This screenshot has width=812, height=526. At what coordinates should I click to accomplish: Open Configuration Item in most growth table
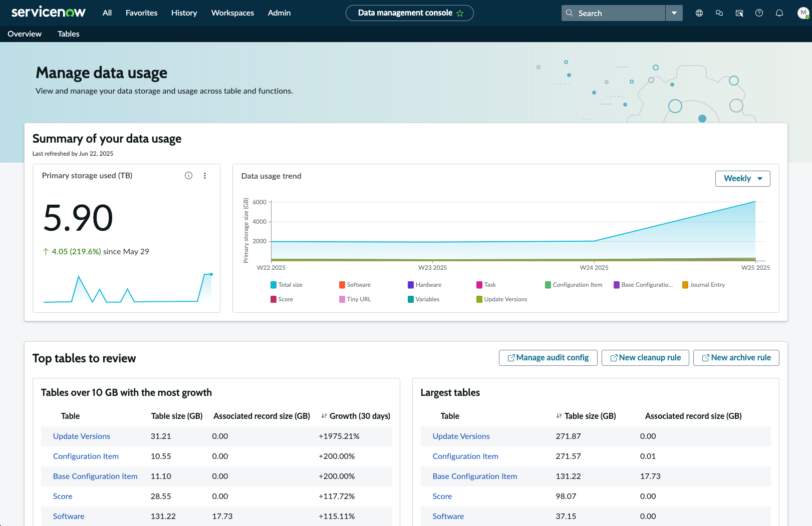[x=86, y=456]
